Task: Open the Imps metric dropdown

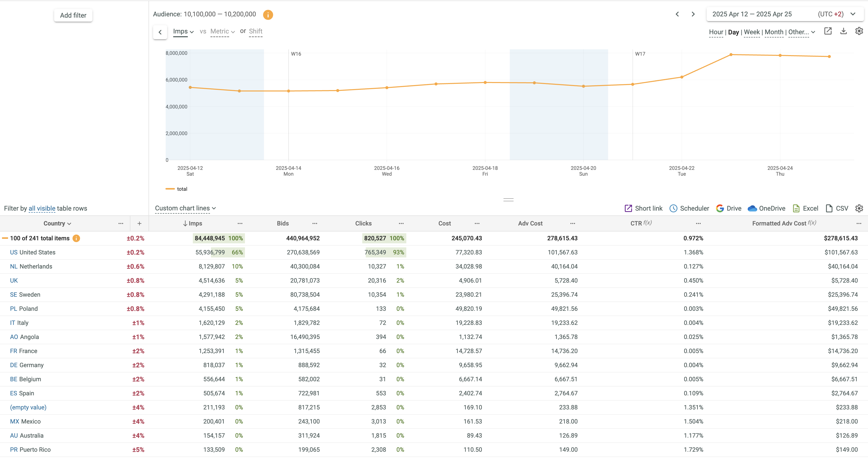Action: [x=183, y=32]
